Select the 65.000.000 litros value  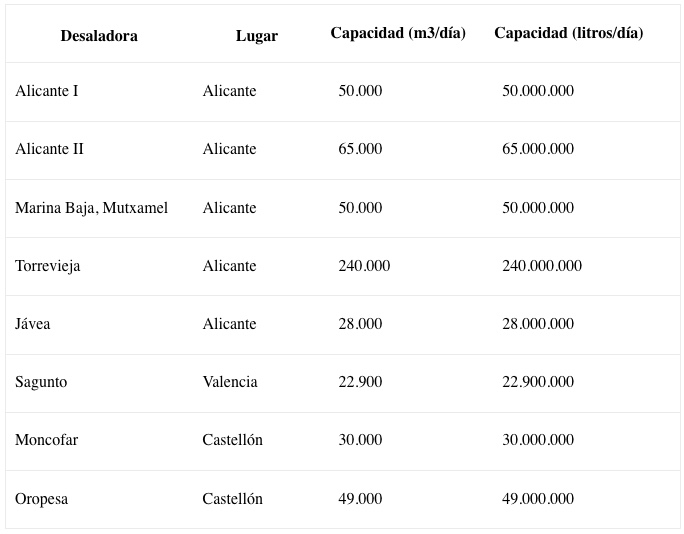pyautogui.click(x=538, y=149)
